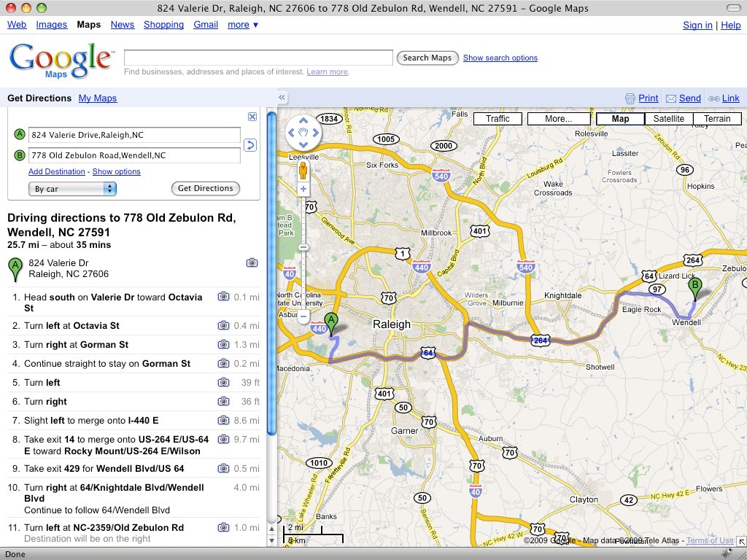Toggle the Traffic overlay button

pos(498,119)
